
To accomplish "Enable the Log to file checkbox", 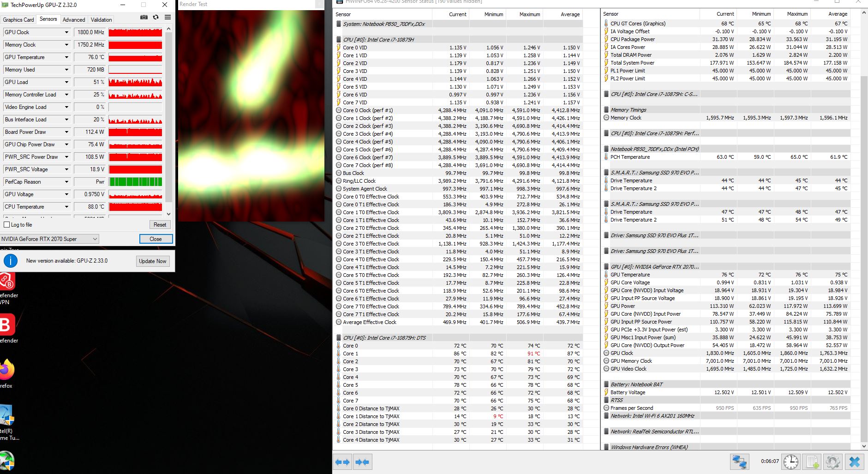I will [6, 225].
